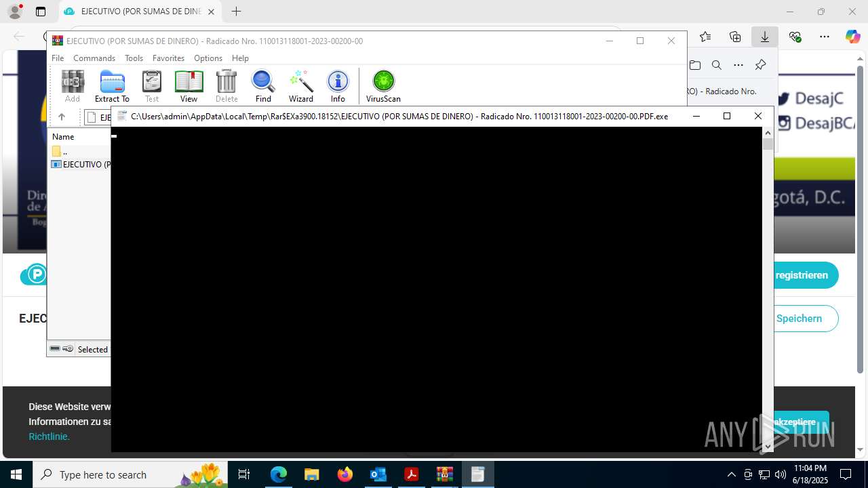Screen dimensions: 868x488
Task: Select the EJECUTIVO browser tab
Action: [140, 12]
